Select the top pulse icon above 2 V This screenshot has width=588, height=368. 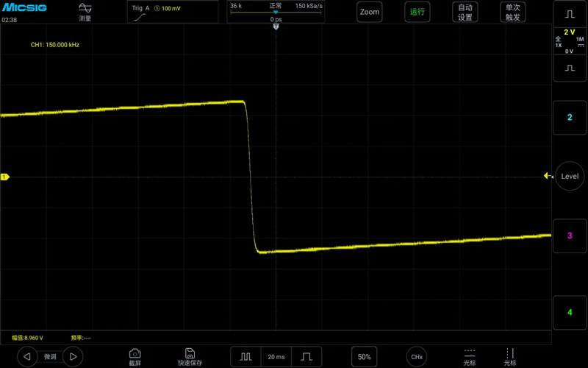point(570,14)
